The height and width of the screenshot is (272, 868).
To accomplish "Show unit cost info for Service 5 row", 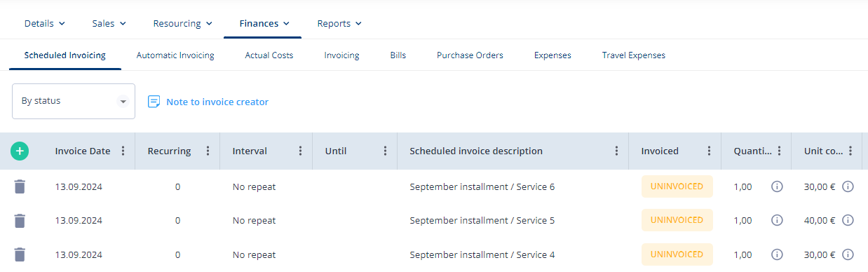I will (x=848, y=220).
